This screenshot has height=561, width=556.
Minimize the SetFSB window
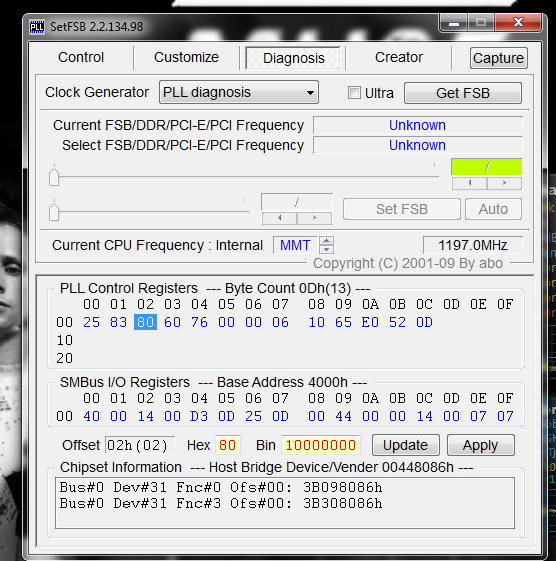[454, 23]
